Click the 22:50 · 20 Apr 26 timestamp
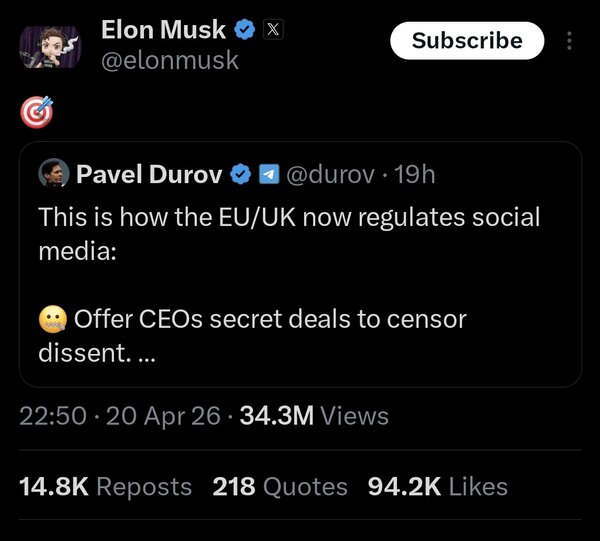 (119, 416)
